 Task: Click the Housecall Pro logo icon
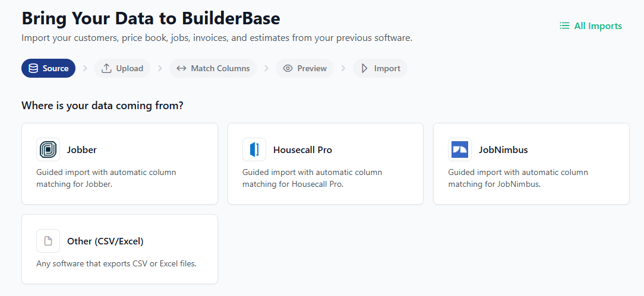[254, 149]
